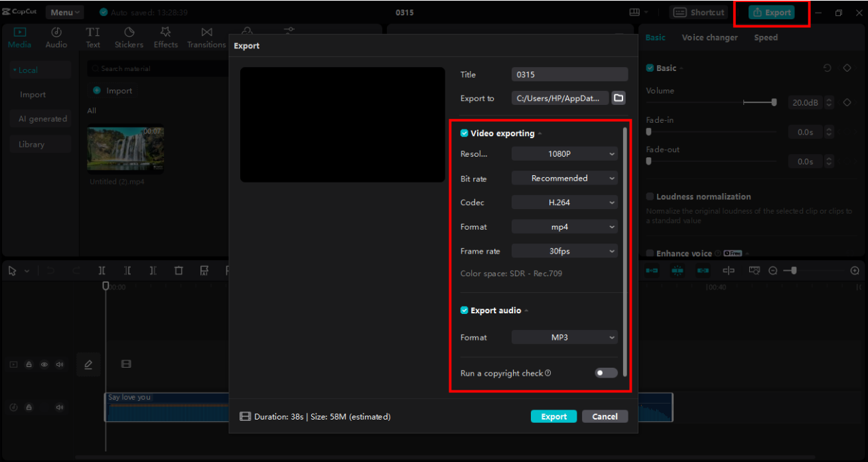Toggle preview axis icon in timeline toolbar

pos(729,271)
